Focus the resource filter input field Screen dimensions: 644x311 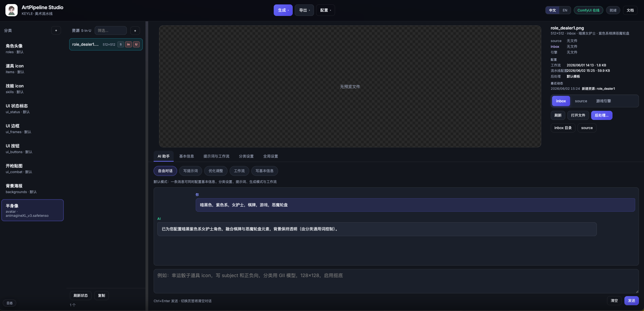pyautogui.click(x=111, y=30)
